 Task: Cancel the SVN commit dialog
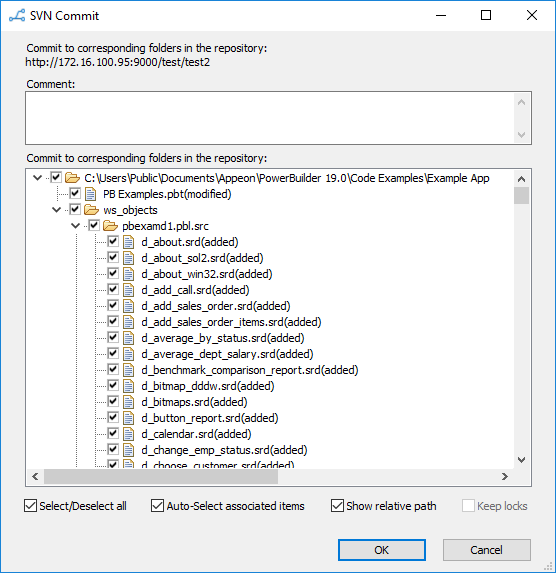click(x=487, y=550)
